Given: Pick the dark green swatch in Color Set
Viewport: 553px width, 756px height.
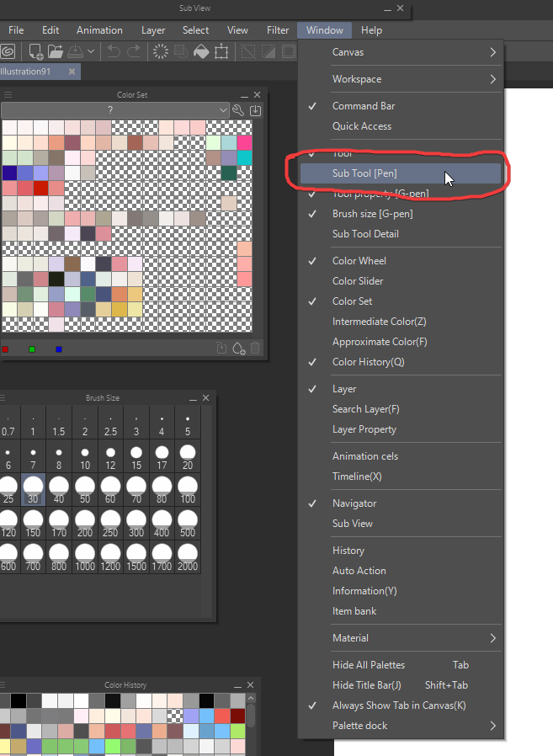Looking at the screenshot, I should click(x=229, y=173).
